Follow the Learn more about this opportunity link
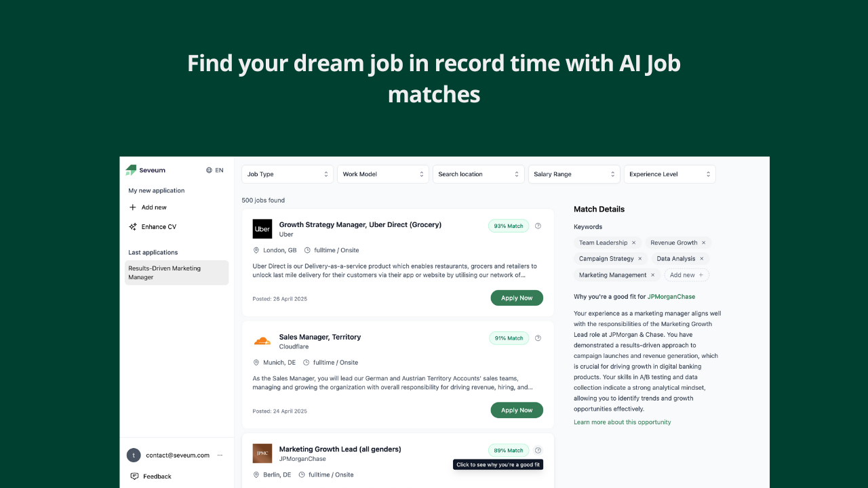 coord(623,422)
